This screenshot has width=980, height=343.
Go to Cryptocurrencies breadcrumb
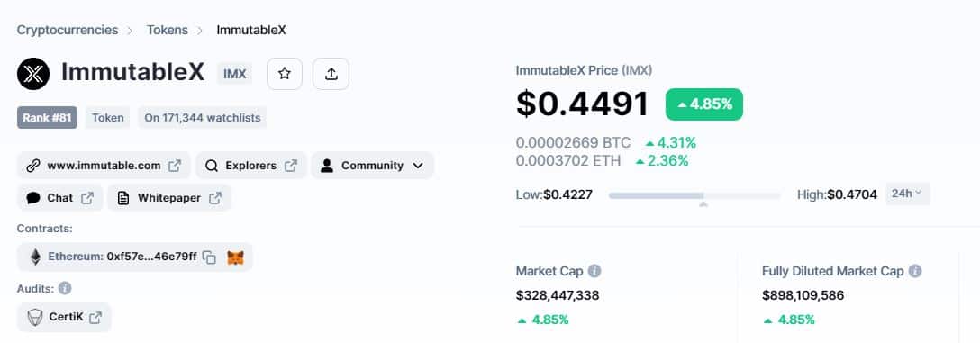68,30
